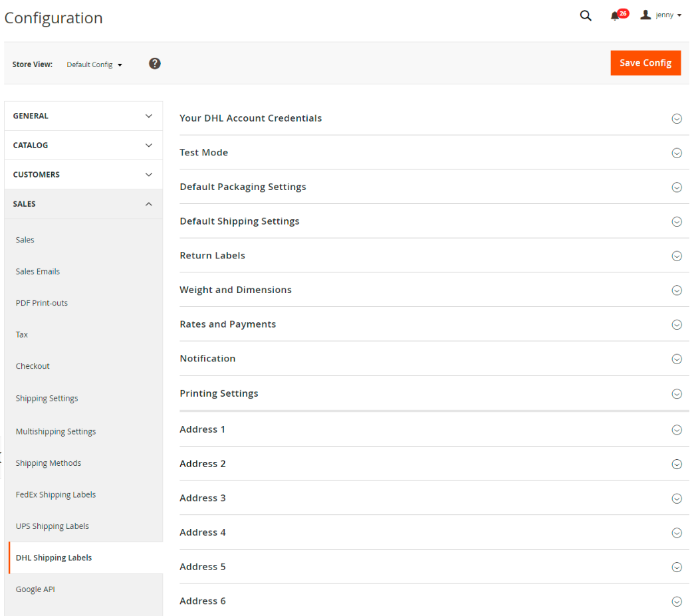694x616 pixels.
Task: Click the Default Packaging Settings heading
Action: coord(243,187)
